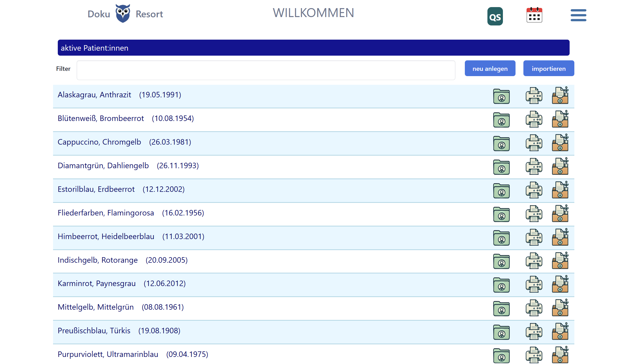This screenshot has height=364, width=640.
Task: Archive patient Cappuccino, Chromgelb
Action: coord(560,143)
